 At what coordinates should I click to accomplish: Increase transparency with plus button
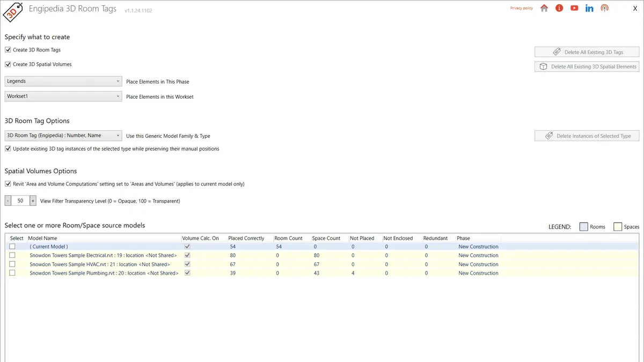pos(33,201)
